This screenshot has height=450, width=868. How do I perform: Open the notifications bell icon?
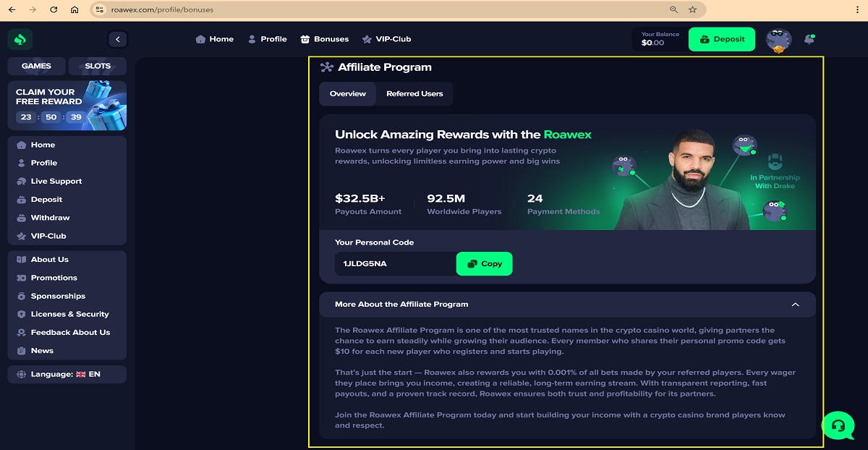(809, 39)
